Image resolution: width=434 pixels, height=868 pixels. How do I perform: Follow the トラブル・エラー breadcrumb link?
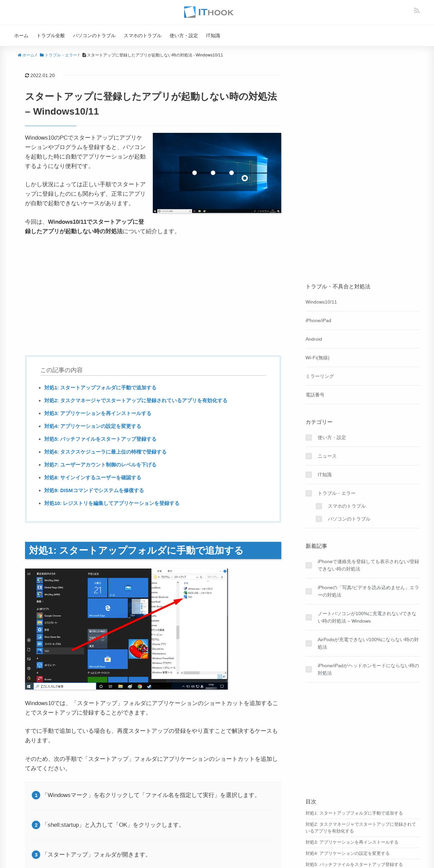pyautogui.click(x=61, y=55)
